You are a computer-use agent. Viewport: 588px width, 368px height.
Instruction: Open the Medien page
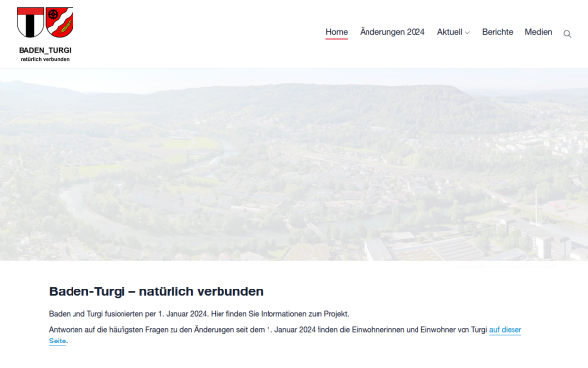(538, 32)
